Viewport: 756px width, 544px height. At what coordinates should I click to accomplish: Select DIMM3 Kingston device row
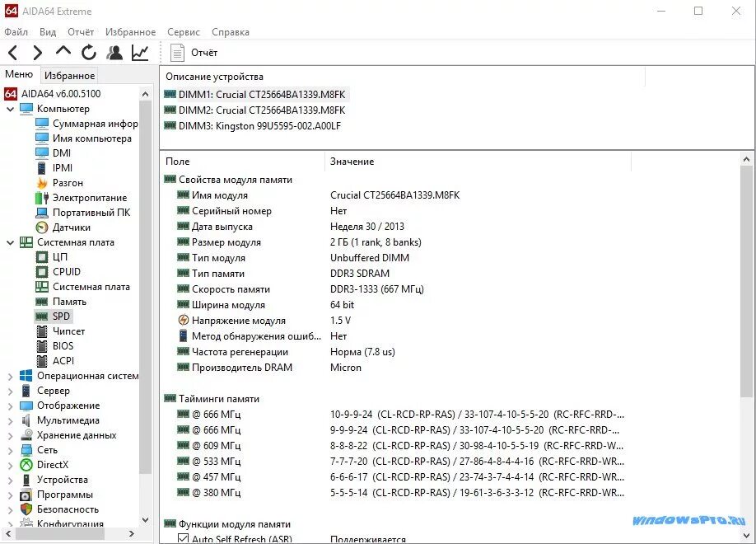[252, 126]
